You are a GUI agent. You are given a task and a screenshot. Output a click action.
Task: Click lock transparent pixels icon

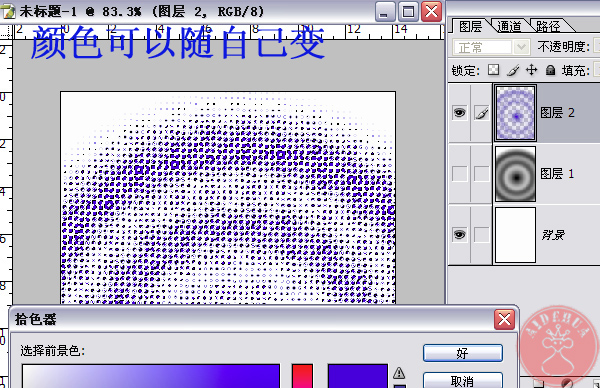(x=493, y=70)
